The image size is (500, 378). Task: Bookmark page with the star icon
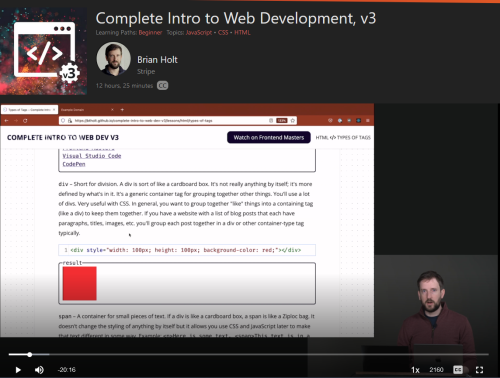[293, 120]
